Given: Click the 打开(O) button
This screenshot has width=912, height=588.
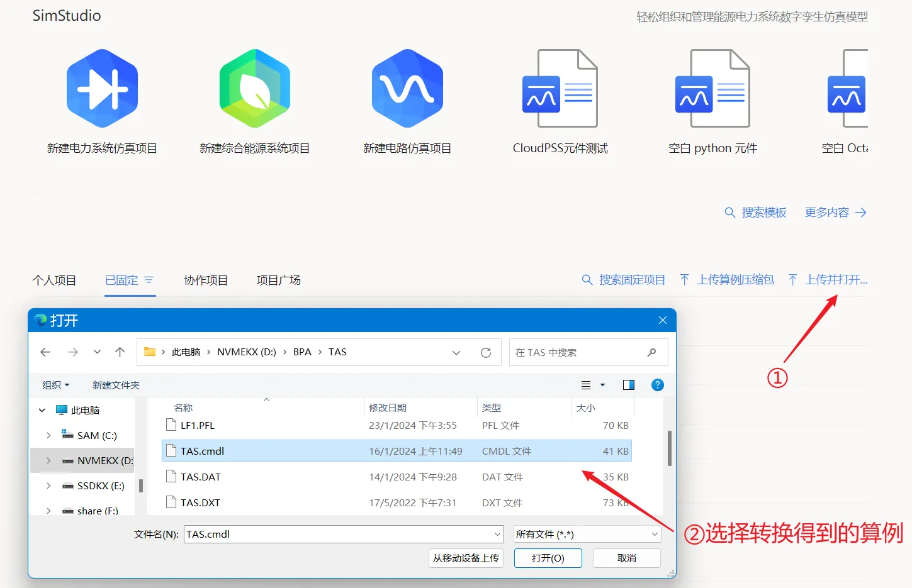Looking at the screenshot, I should click(548, 558).
